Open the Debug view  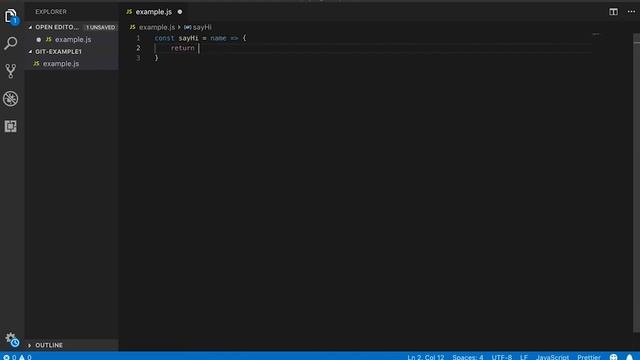click(x=11, y=99)
